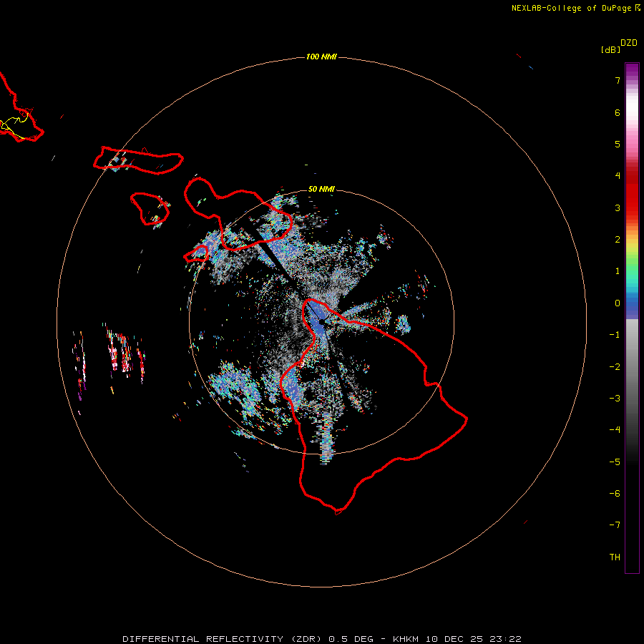The width and height of the screenshot is (644, 644).
Task: Select the 5 dB tick label on scale
Action: [x=618, y=144]
